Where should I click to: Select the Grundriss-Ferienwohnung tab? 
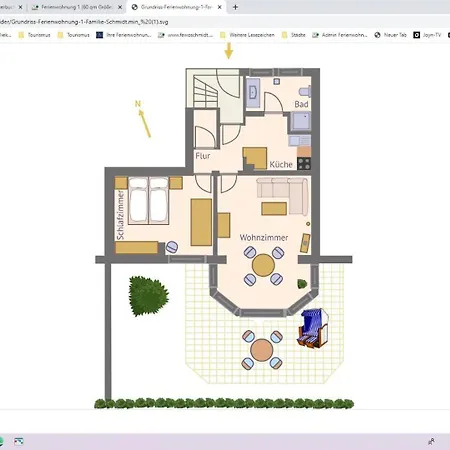[177, 7]
